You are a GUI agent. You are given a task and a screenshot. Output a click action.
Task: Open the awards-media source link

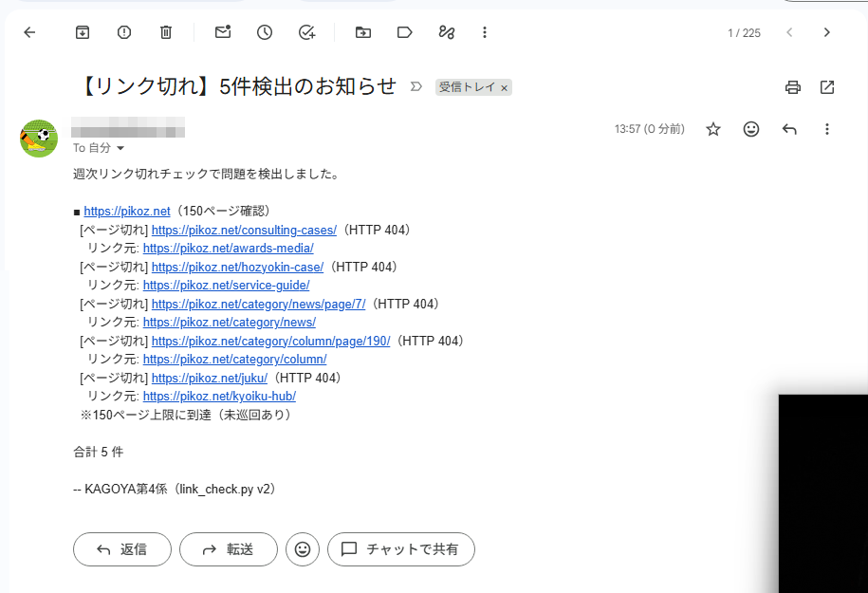[x=228, y=248]
